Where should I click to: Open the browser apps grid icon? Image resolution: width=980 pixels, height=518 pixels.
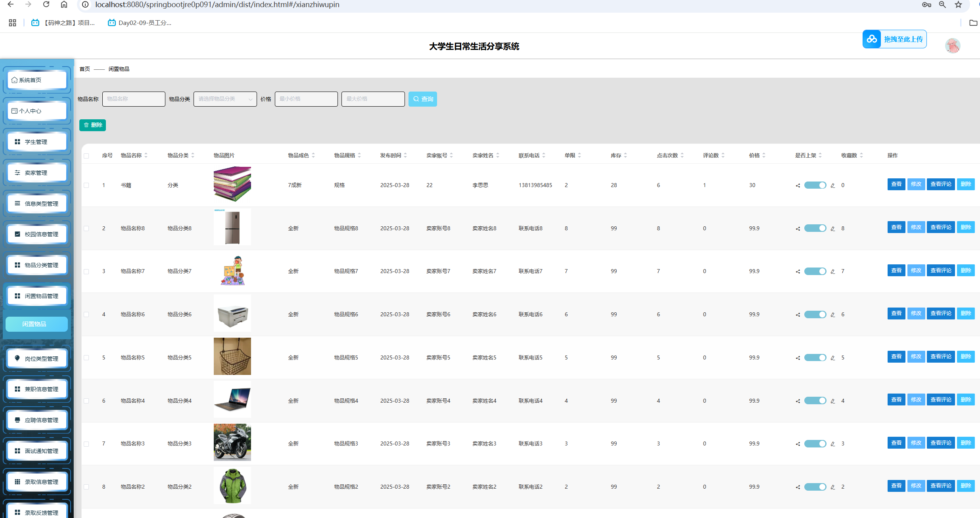coord(12,23)
